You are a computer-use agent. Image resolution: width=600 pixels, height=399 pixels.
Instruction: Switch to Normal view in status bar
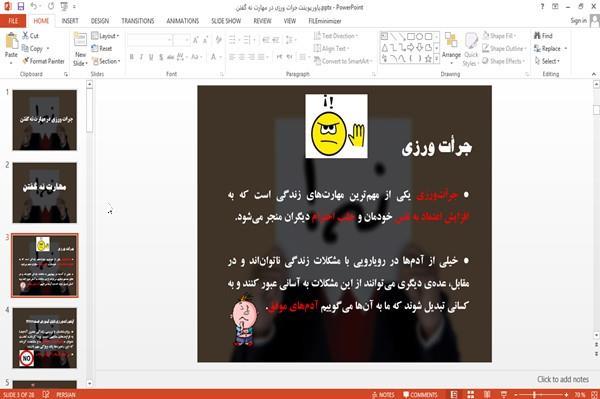(454, 395)
